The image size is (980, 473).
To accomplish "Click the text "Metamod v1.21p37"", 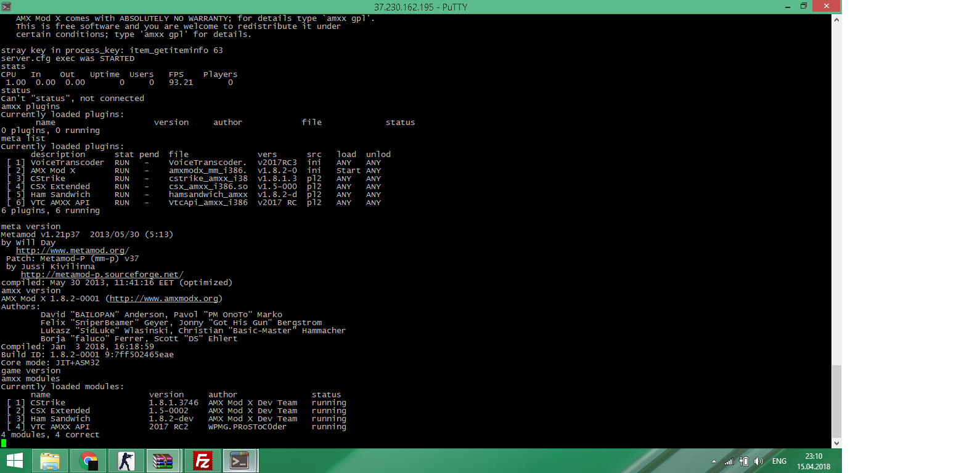I will click(41, 235).
